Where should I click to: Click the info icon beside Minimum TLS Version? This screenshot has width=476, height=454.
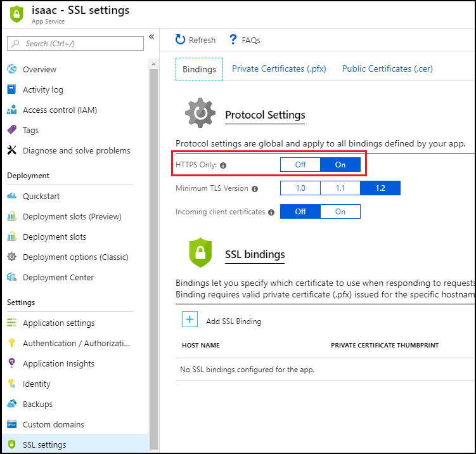click(255, 189)
